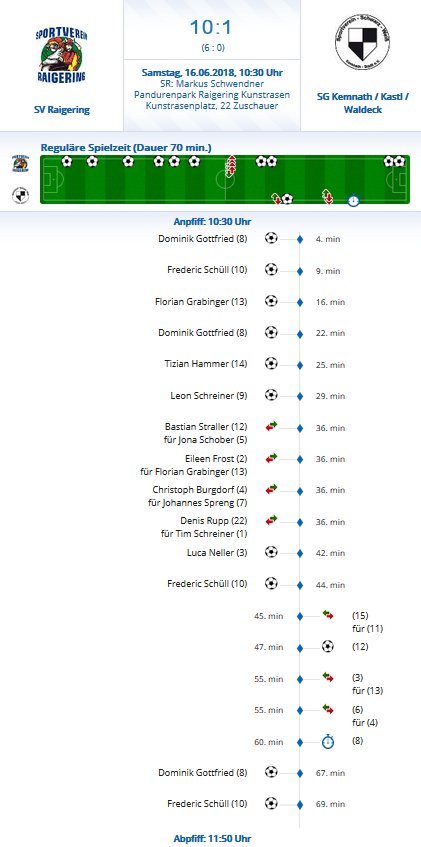Image resolution: width=421 pixels, height=847 pixels.
Task: Click the away goal icon at minute 47
Action: (328, 646)
